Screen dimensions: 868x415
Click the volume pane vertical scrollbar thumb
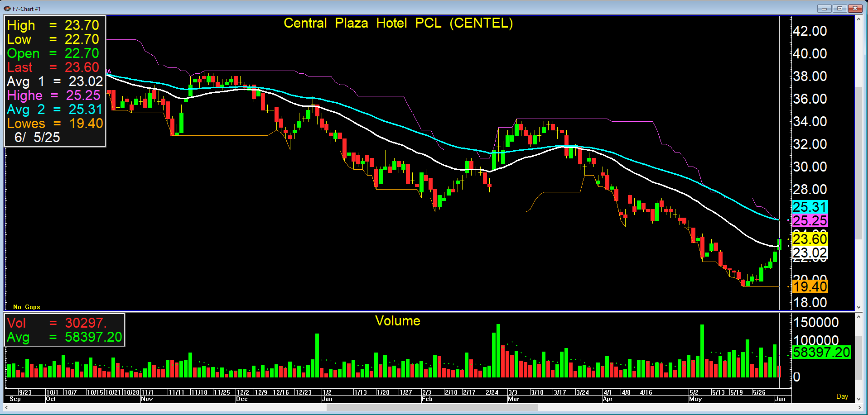[858, 358]
